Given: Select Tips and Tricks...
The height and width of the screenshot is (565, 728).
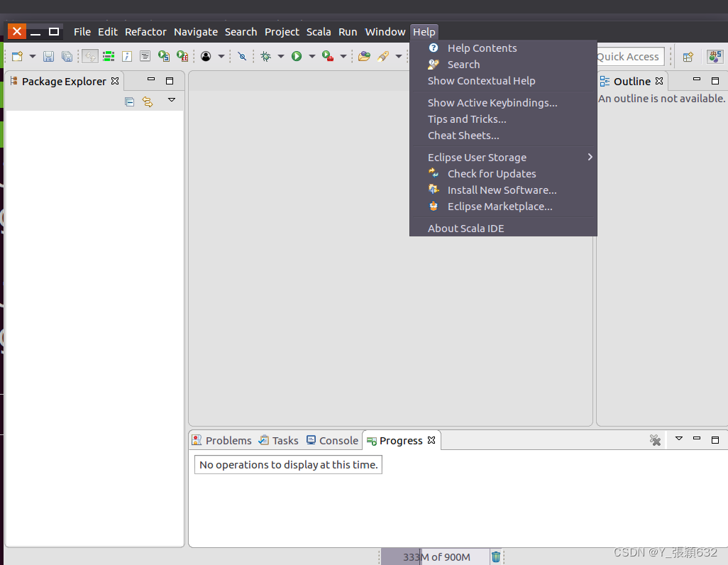Looking at the screenshot, I should [503, 119].
